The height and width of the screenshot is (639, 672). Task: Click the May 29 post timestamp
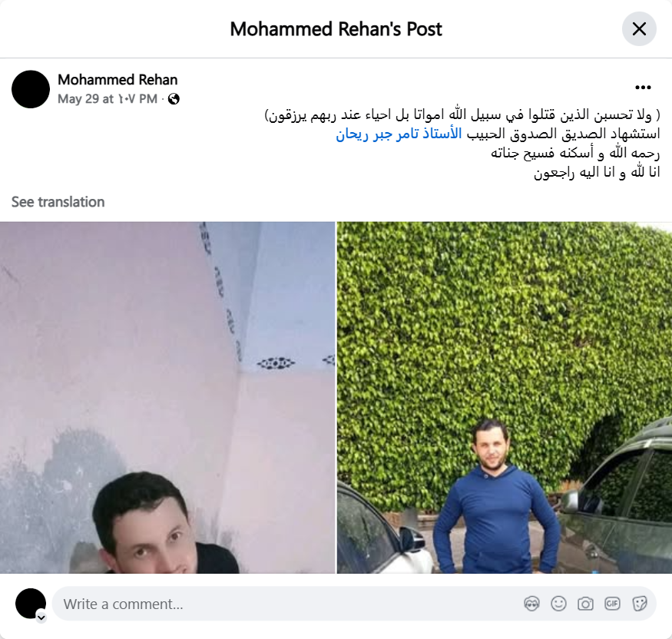pos(108,99)
